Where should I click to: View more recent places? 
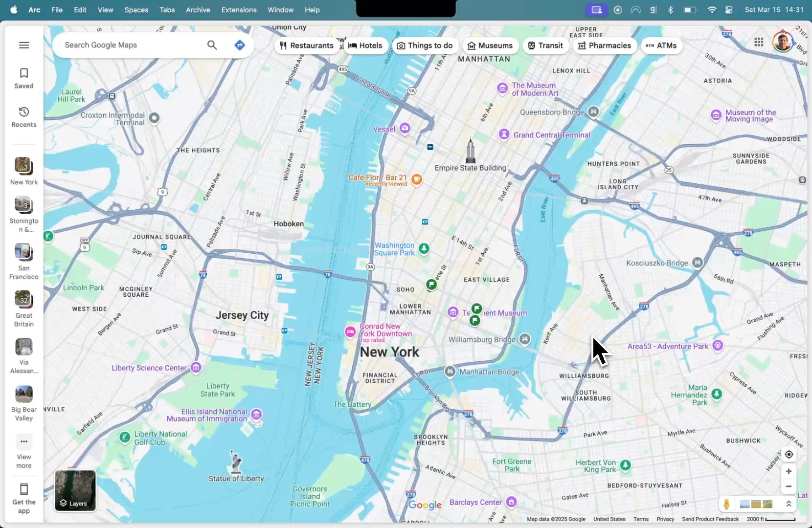tap(24, 452)
